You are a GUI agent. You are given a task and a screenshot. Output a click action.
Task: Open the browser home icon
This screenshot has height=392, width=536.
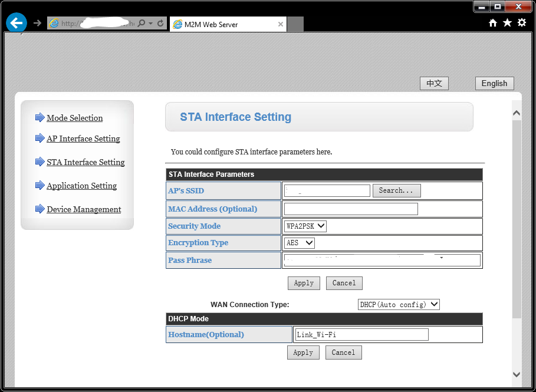(493, 23)
